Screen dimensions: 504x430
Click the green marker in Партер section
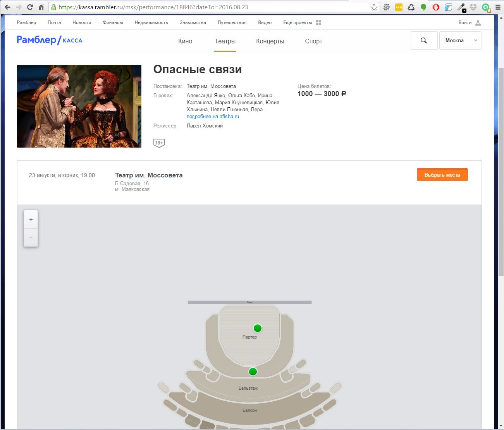coord(258,328)
